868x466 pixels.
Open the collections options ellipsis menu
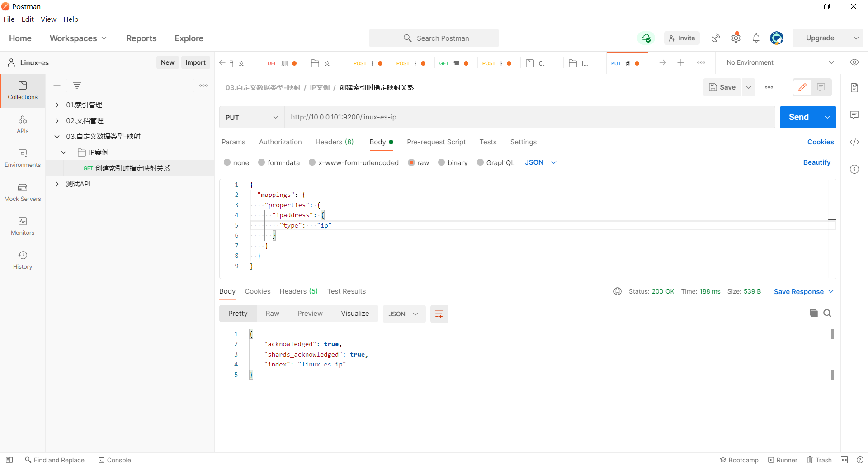[203, 86]
